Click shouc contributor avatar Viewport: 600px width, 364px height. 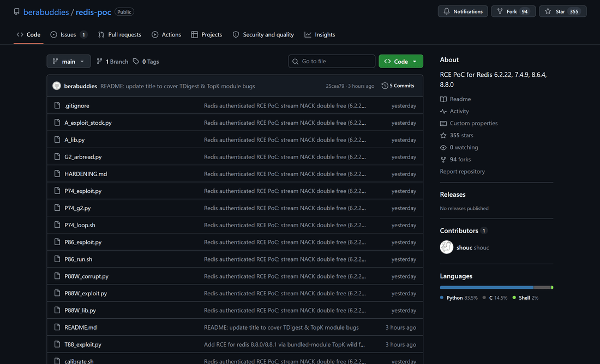(447, 247)
